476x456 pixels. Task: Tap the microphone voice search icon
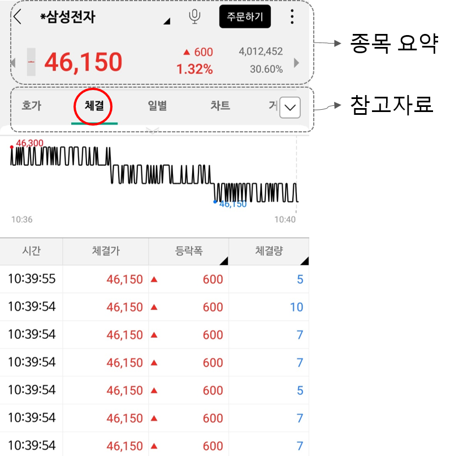[x=194, y=16]
